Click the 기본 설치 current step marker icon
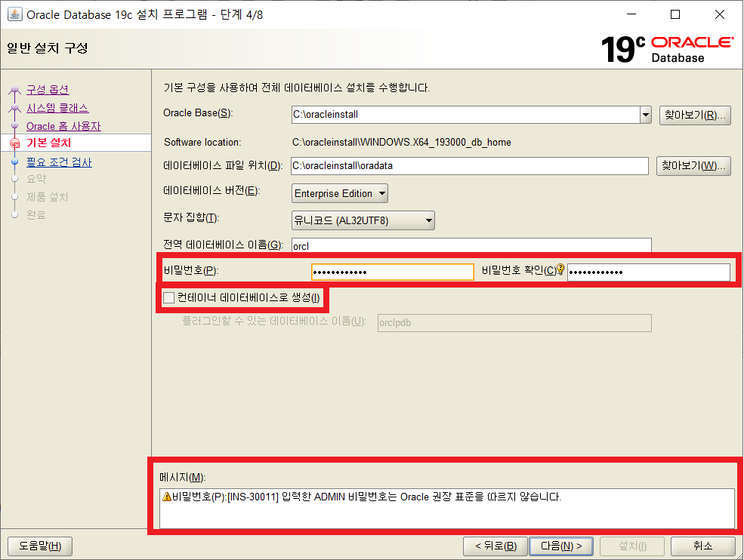This screenshot has height=560, width=744. 14,143
